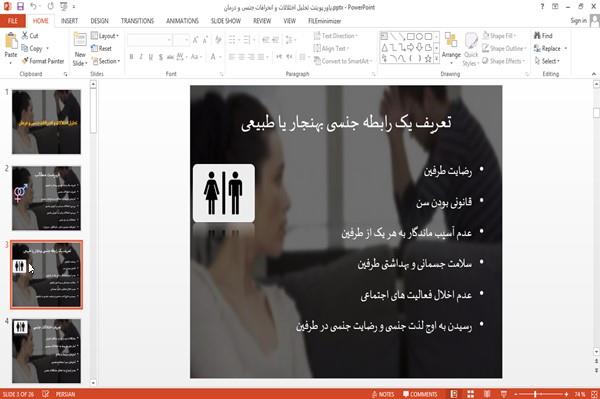Open the Align Text dropdown
600x399 pixels.
(x=331, y=49)
